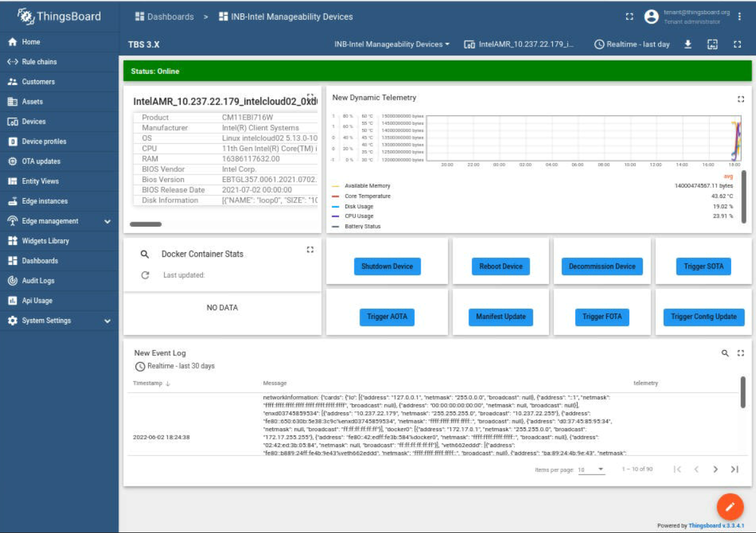The width and height of the screenshot is (756, 533).
Task: Click the sidebar Dashboards icon
Action: (13, 260)
